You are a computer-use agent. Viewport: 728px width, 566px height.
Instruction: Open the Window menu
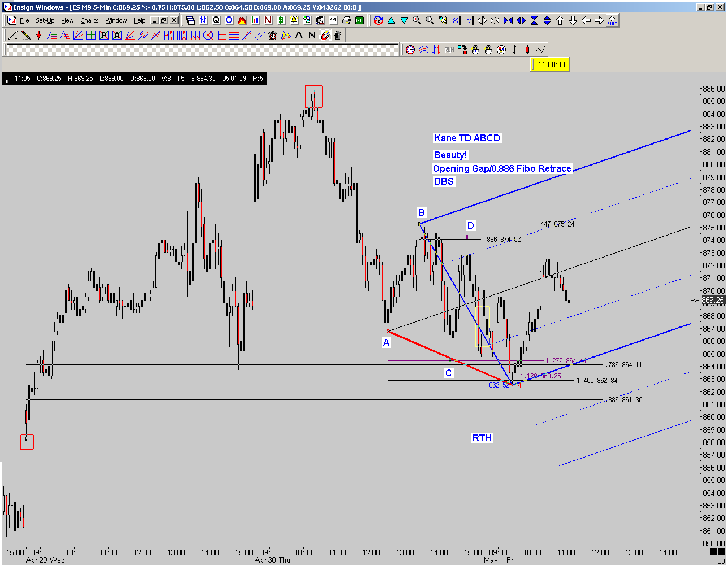[116, 20]
